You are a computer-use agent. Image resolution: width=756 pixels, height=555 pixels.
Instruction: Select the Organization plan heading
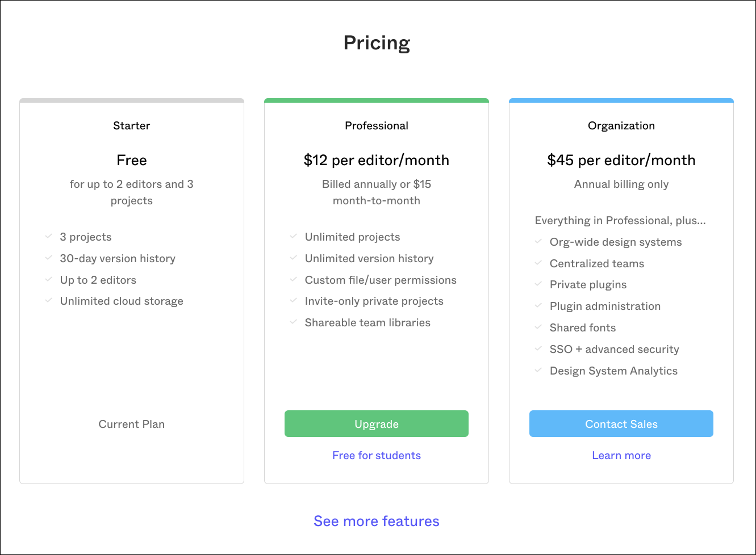point(621,125)
